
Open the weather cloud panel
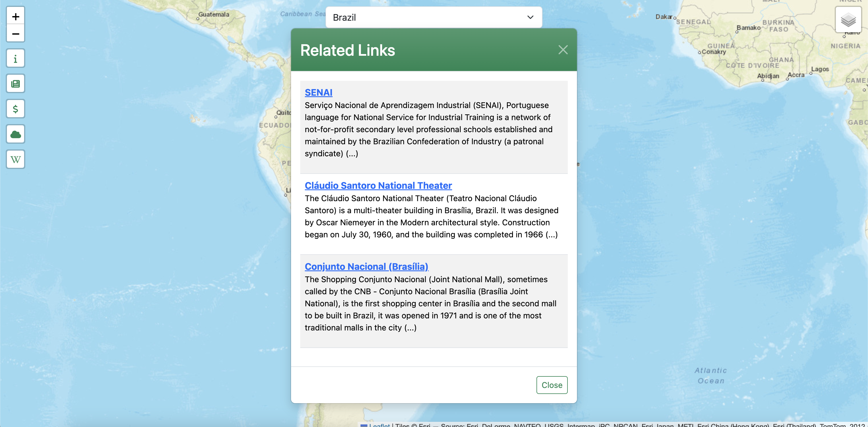pyautogui.click(x=15, y=134)
